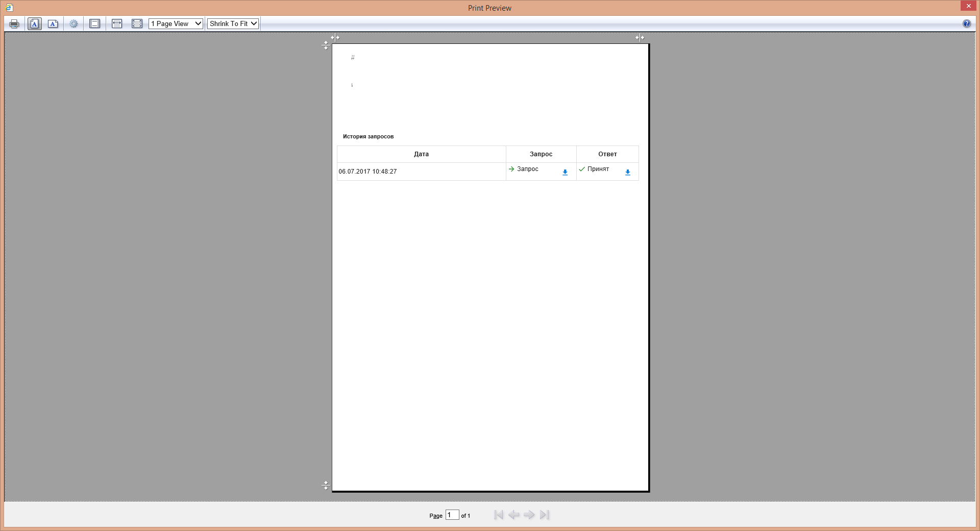The image size is (980, 531).
Task: Click the green checkmark beside Принят
Action: coord(582,169)
